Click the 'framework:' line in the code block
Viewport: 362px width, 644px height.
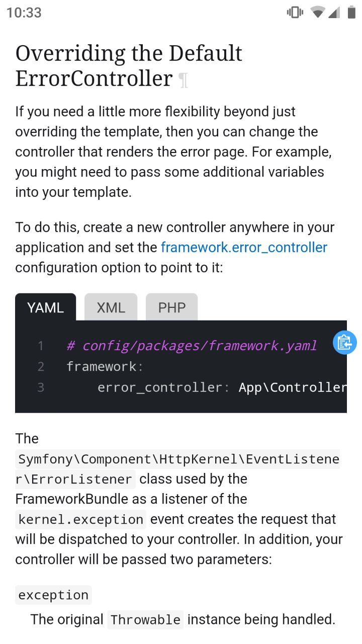click(105, 366)
